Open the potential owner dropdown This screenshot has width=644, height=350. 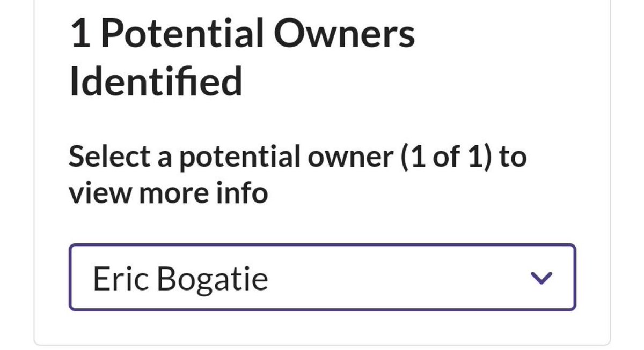click(x=322, y=278)
